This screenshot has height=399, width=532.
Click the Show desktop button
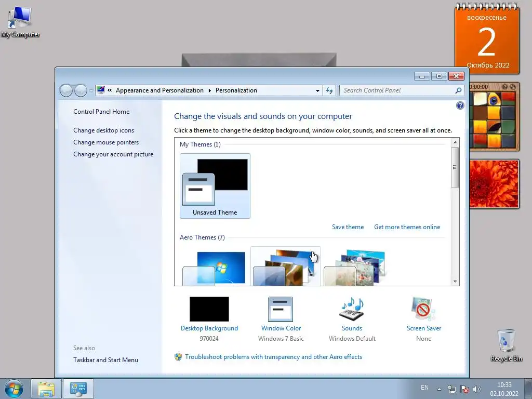528,389
